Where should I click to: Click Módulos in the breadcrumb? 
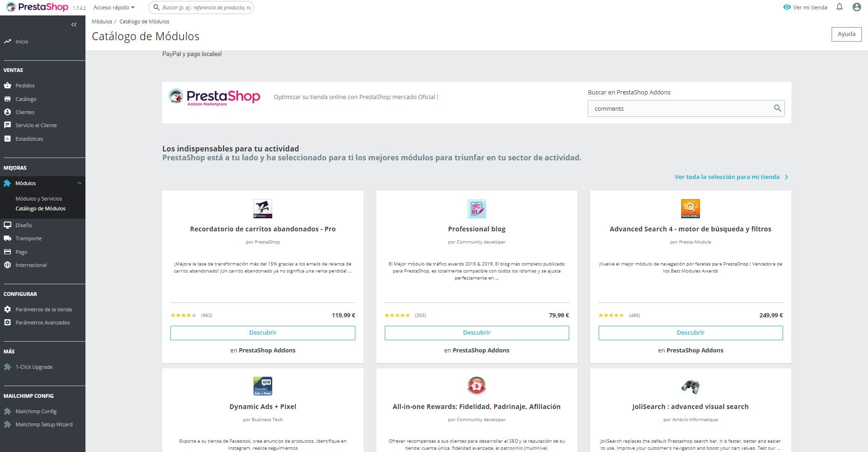(x=102, y=22)
